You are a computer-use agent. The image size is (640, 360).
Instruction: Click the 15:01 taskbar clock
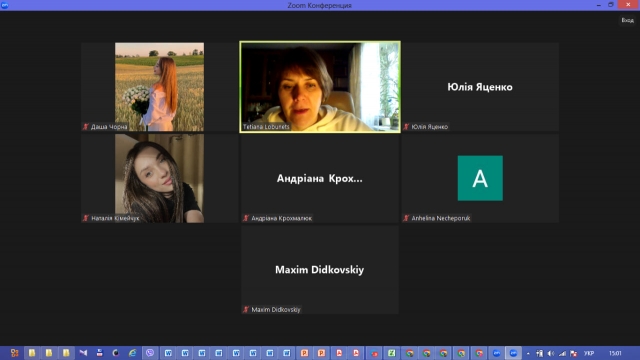point(615,353)
